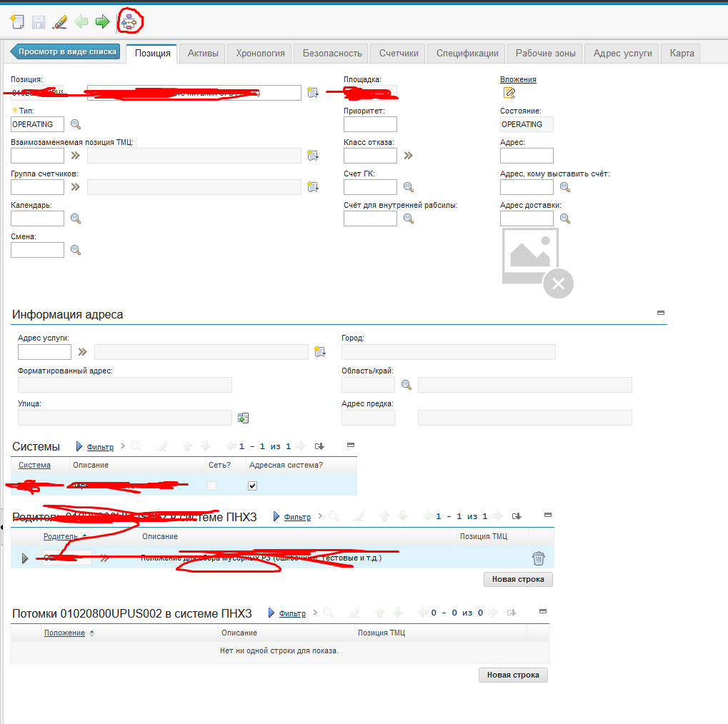728x724 pixels.
Task: Click Новая строка under Родитель table
Action: pos(518,579)
